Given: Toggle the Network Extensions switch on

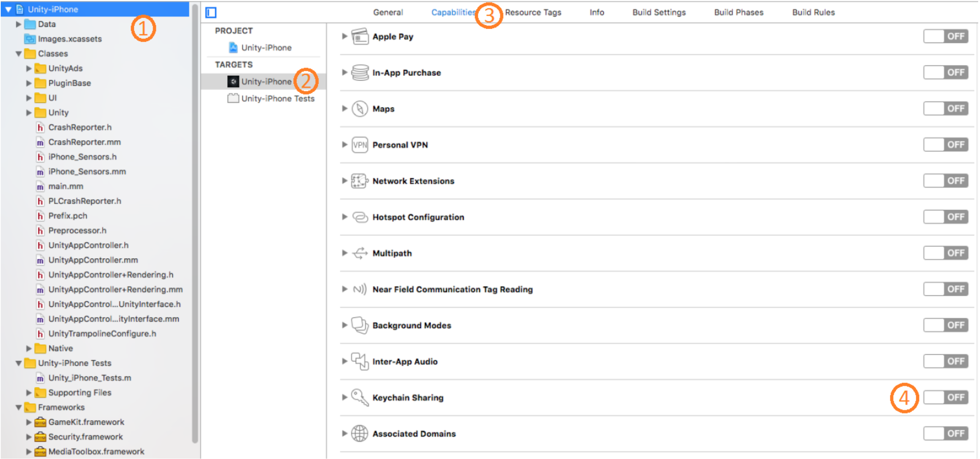Looking at the screenshot, I should (x=946, y=181).
